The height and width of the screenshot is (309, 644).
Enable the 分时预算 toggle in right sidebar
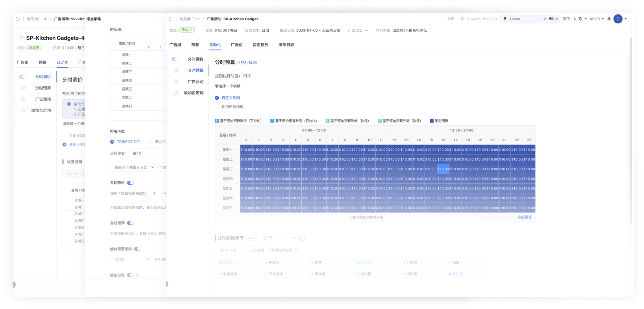click(175, 70)
